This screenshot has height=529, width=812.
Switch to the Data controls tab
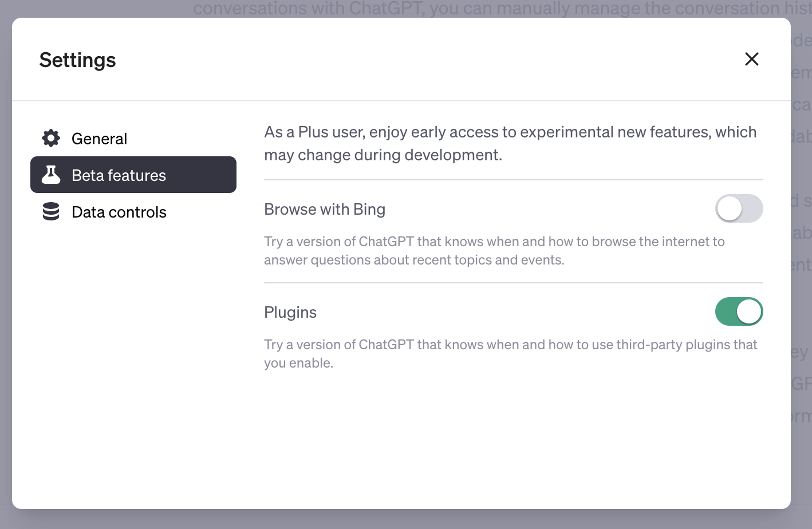(119, 212)
